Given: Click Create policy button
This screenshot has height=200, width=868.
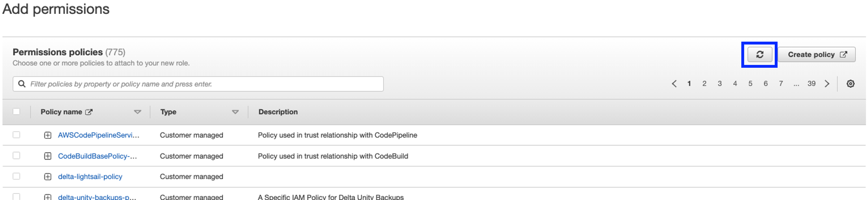Looking at the screenshot, I should point(816,54).
